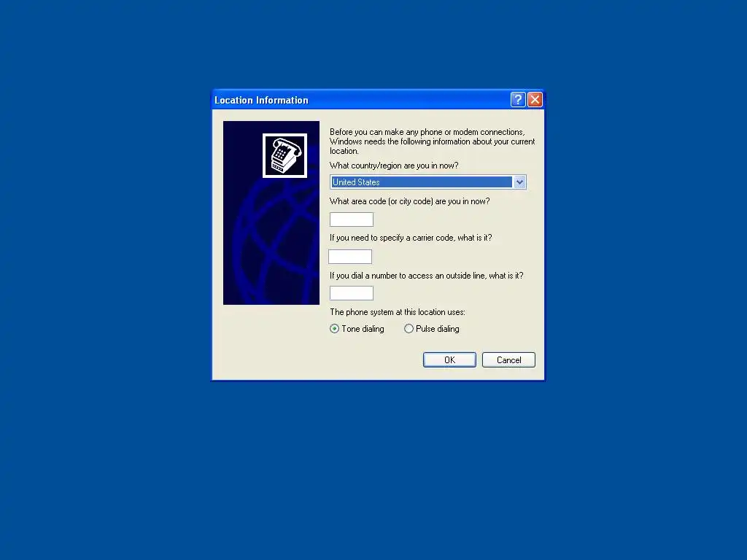747x560 pixels.
Task: Click 'The phone system at this location uses:' text
Action: click(398, 312)
